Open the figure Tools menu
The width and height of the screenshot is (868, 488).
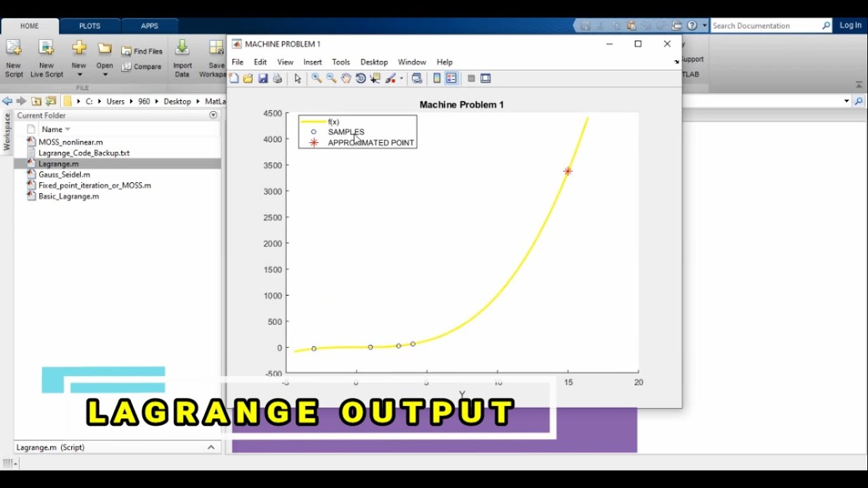click(341, 62)
